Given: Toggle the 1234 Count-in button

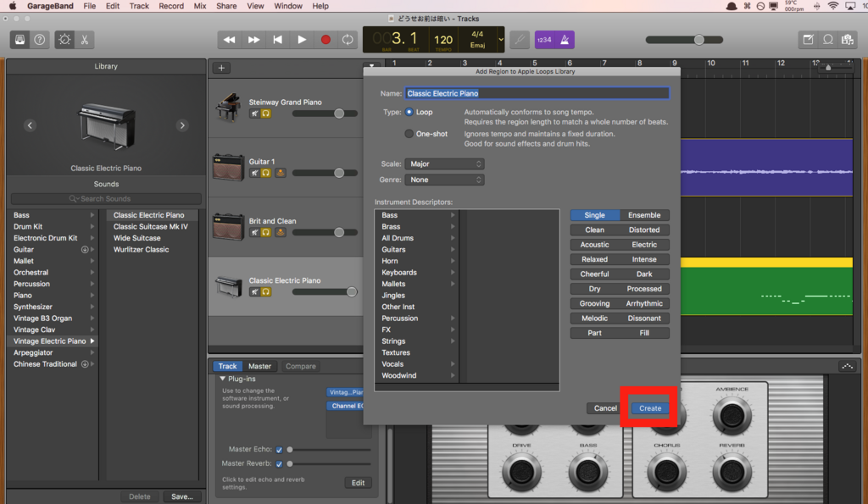Looking at the screenshot, I should click(x=544, y=40).
